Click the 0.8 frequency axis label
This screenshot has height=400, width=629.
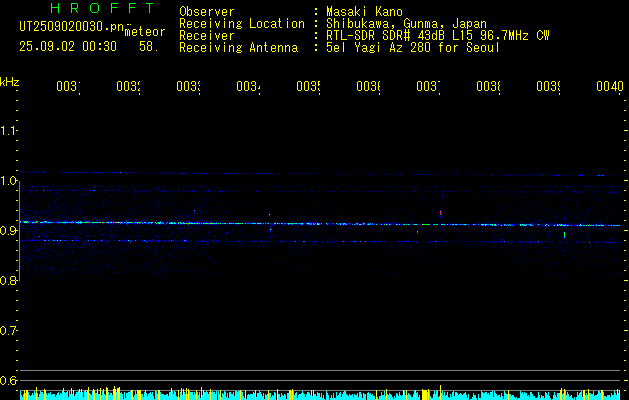coord(8,280)
